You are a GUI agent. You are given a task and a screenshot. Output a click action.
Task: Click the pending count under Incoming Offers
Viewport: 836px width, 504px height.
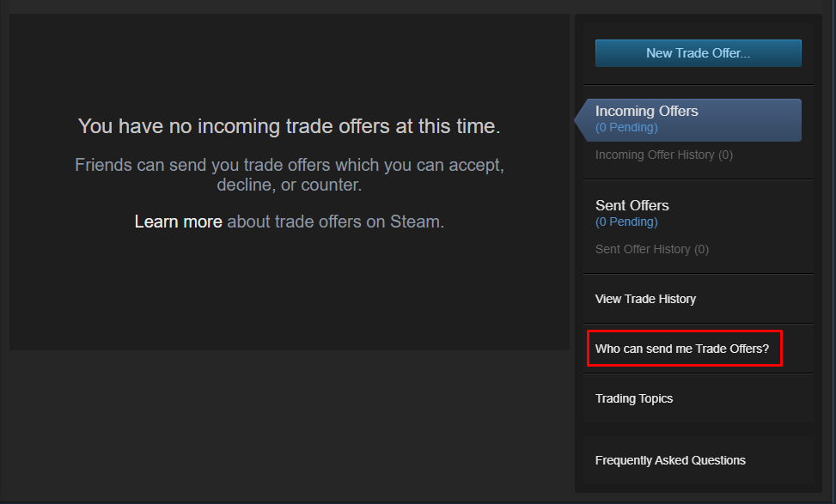(626, 128)
